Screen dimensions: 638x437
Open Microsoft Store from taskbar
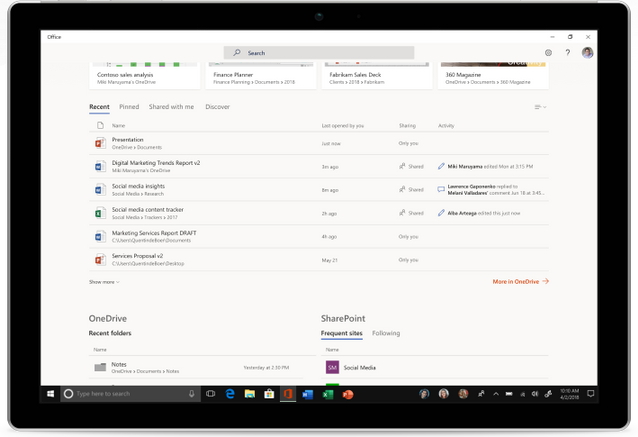[x=269, y=393]
